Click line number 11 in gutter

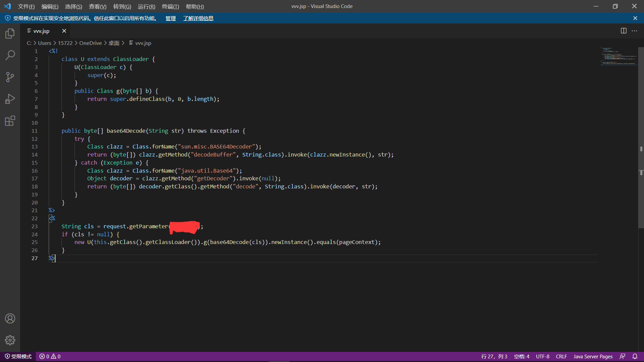(x=35, y=131)
